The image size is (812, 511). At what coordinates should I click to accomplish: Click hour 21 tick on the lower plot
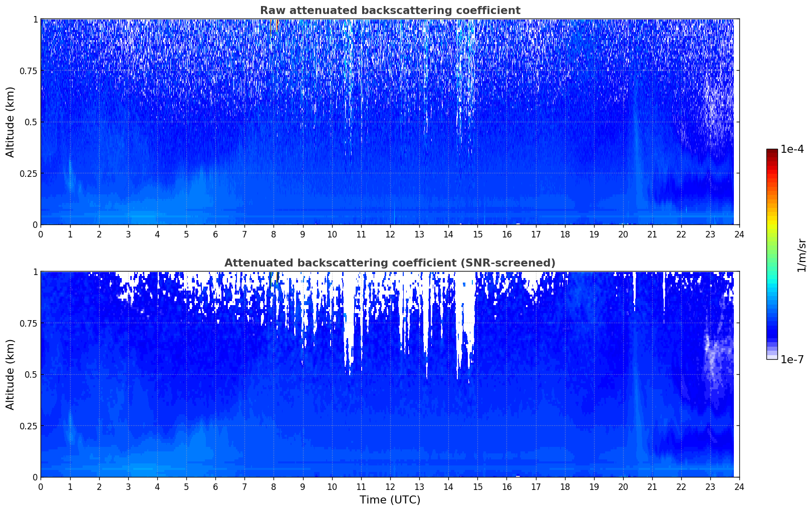coord(652,486)
